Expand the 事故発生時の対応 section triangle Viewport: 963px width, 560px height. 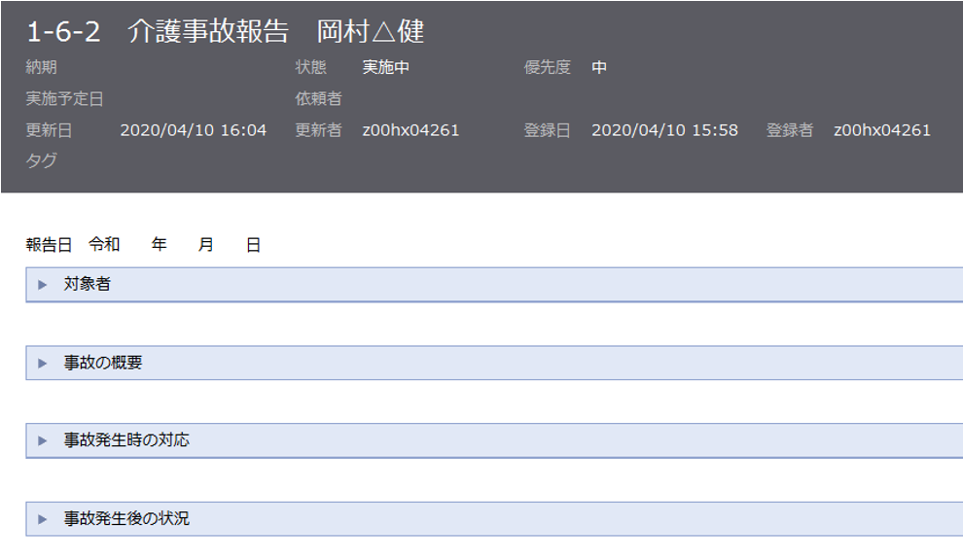42,440
